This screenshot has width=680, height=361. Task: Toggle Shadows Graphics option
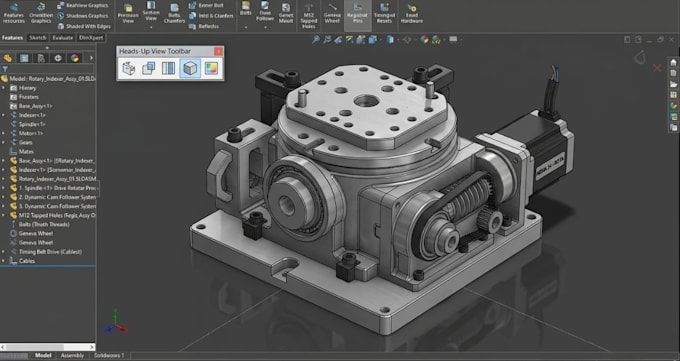83,16
